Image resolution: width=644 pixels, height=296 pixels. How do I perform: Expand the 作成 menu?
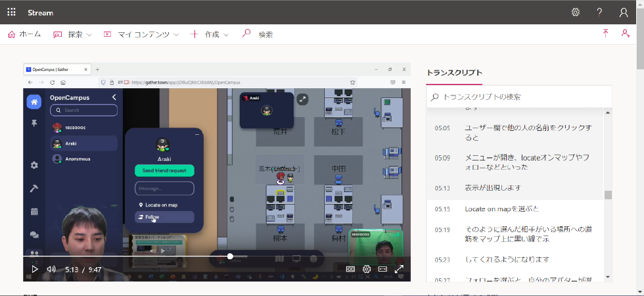(x=210, y=34)
